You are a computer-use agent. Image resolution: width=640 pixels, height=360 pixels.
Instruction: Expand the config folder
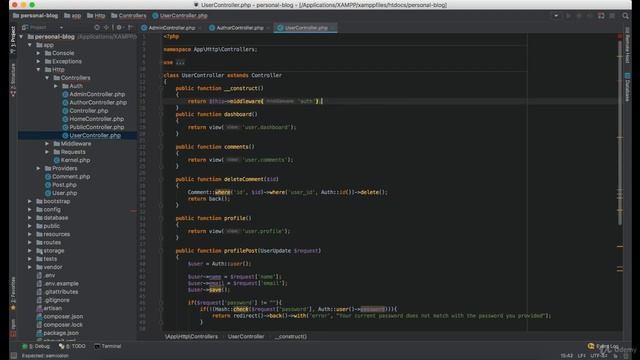[30, 209]
